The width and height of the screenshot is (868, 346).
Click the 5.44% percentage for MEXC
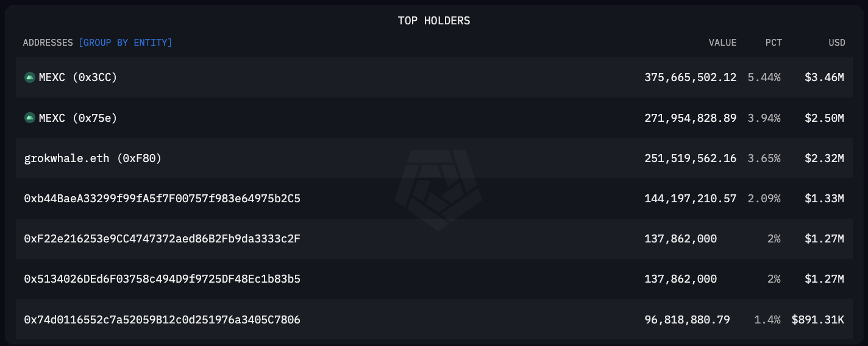pyautogui.click(x=764, y=77)
